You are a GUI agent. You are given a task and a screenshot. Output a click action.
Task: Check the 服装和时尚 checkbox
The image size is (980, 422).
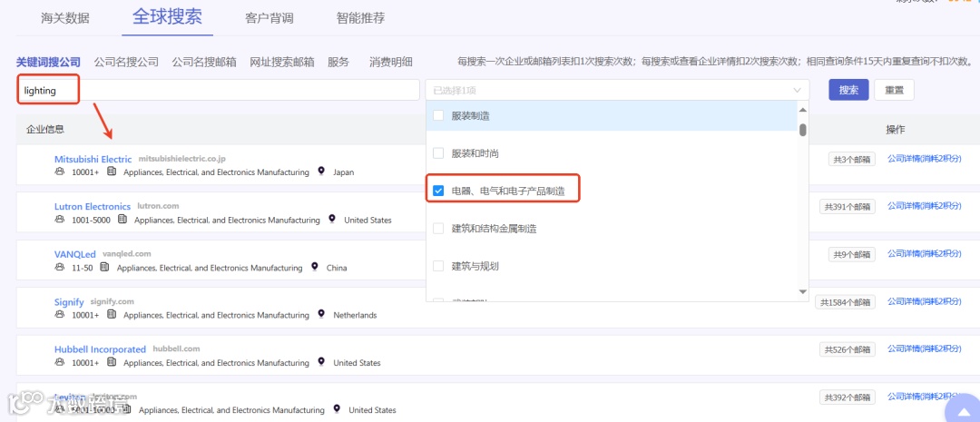(x=438, y=153)
